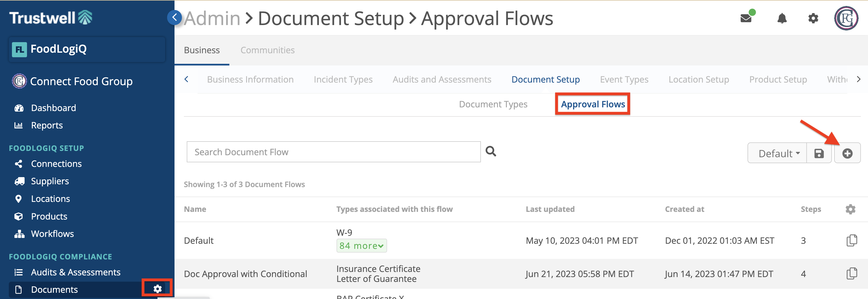Click the Search Document Flow field
Image resolution: width=868 pixels, height=299 pixels.
tap(333, 152)
